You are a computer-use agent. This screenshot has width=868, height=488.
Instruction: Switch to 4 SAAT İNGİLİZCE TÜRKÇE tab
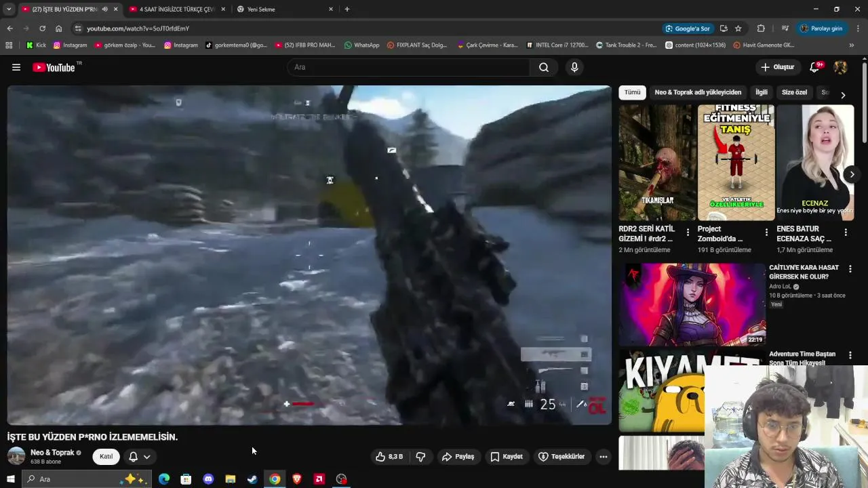coord(176,9)
